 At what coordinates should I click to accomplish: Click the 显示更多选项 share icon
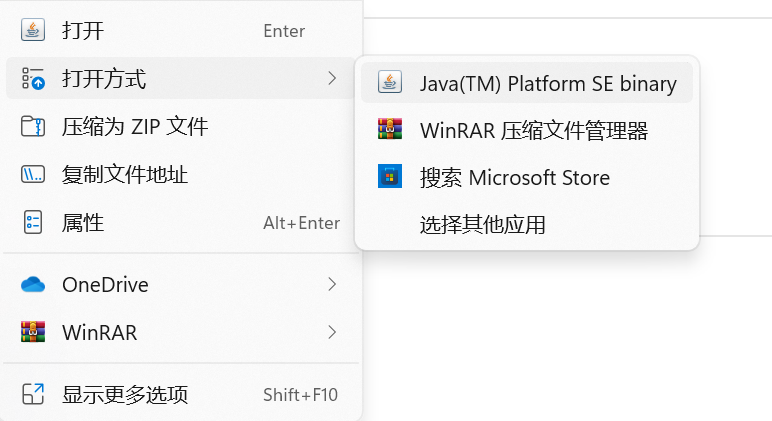[33, 394]
